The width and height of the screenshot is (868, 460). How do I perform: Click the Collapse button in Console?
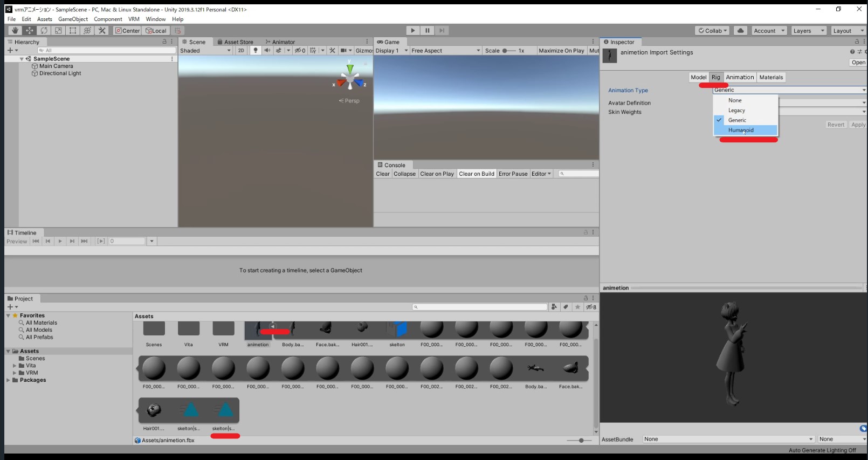click(404, 174)
